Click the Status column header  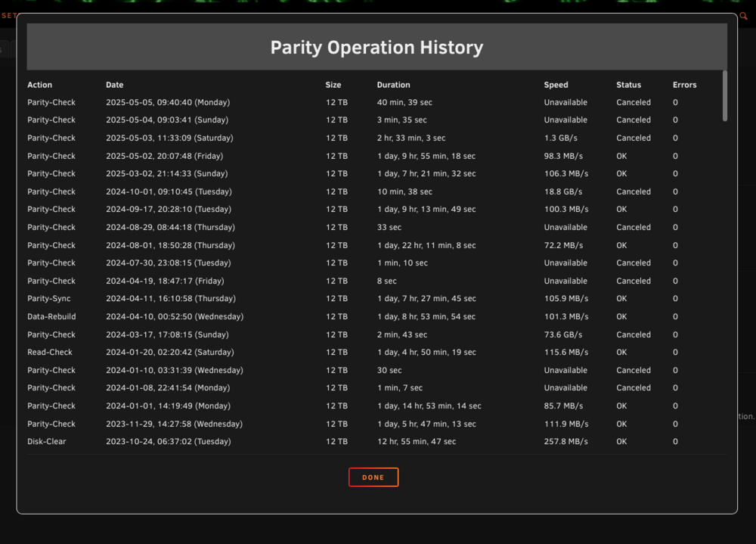click(629, 85)
